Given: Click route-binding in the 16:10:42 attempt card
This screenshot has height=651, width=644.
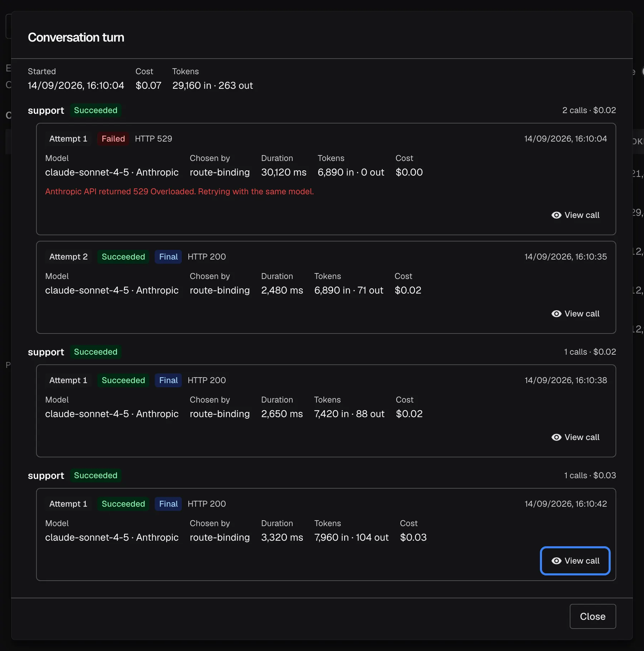Looking at the screenshot, I should coord(220,537).
